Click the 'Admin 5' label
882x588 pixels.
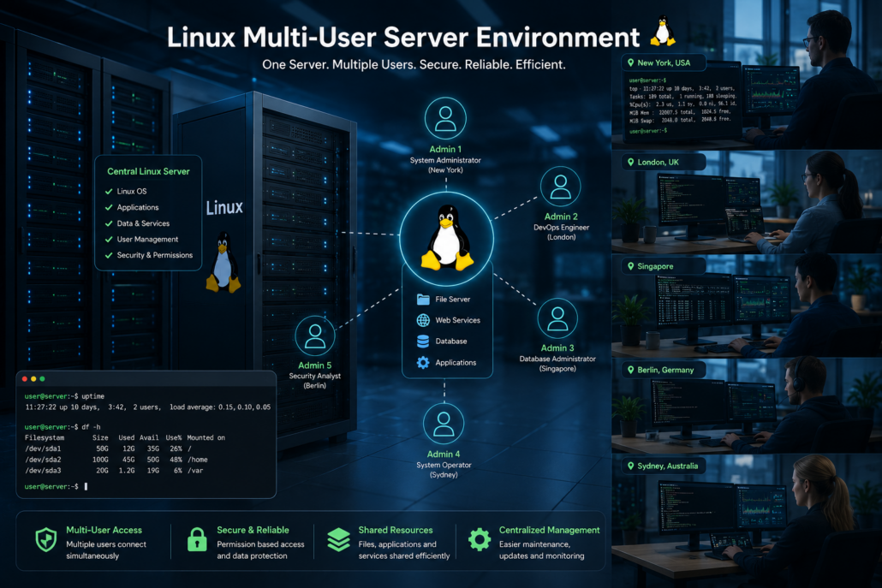[315, 365]
